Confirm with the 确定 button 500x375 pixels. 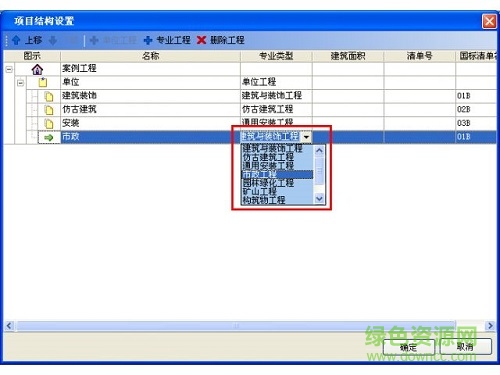pyautogui.click(x=409, y=347)
